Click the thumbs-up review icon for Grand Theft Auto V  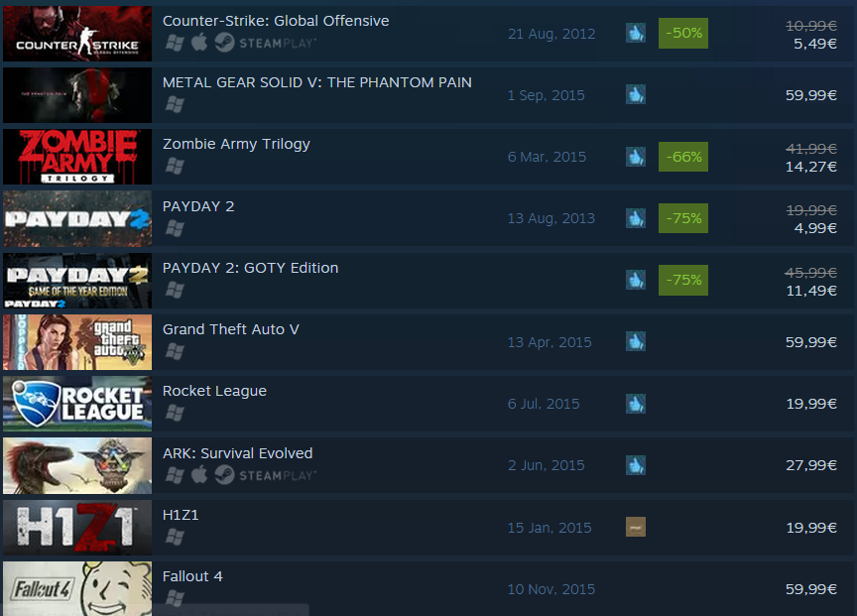pos(635,341)
